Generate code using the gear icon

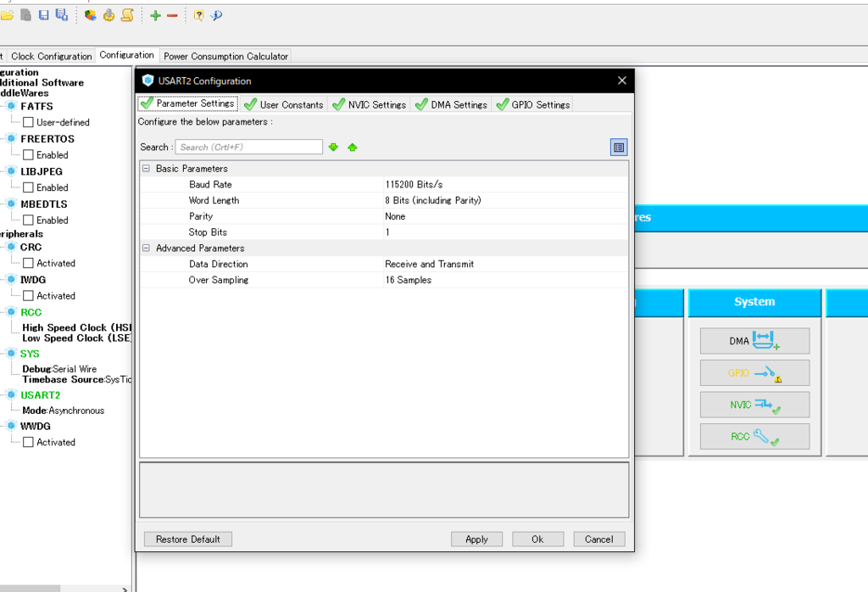(109, 15)
